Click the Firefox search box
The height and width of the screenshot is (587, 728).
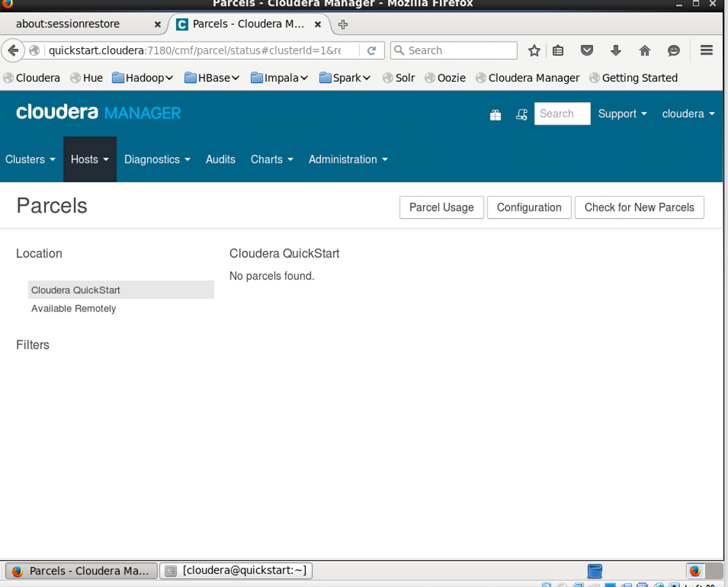454,50
